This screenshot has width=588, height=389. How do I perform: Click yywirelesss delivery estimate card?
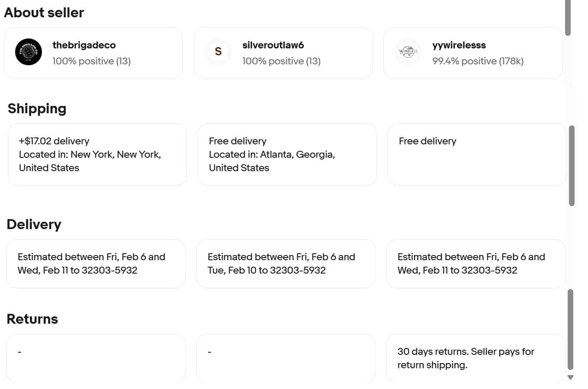tap(476, 264)
